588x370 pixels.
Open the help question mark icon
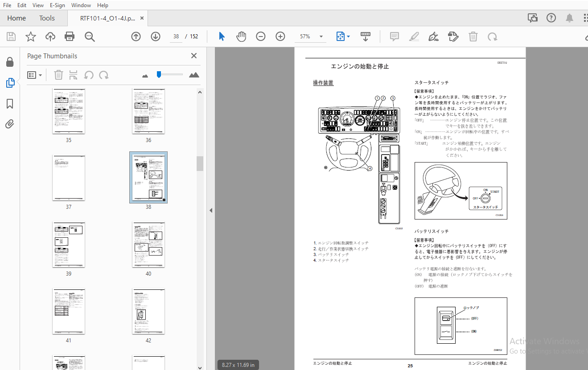551,18
